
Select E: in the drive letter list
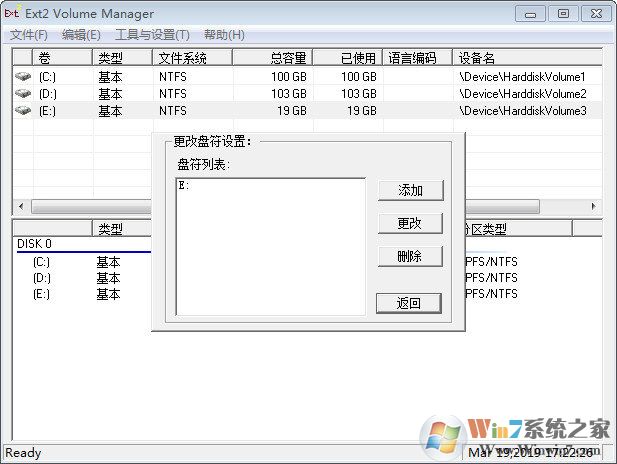[184, 185]
